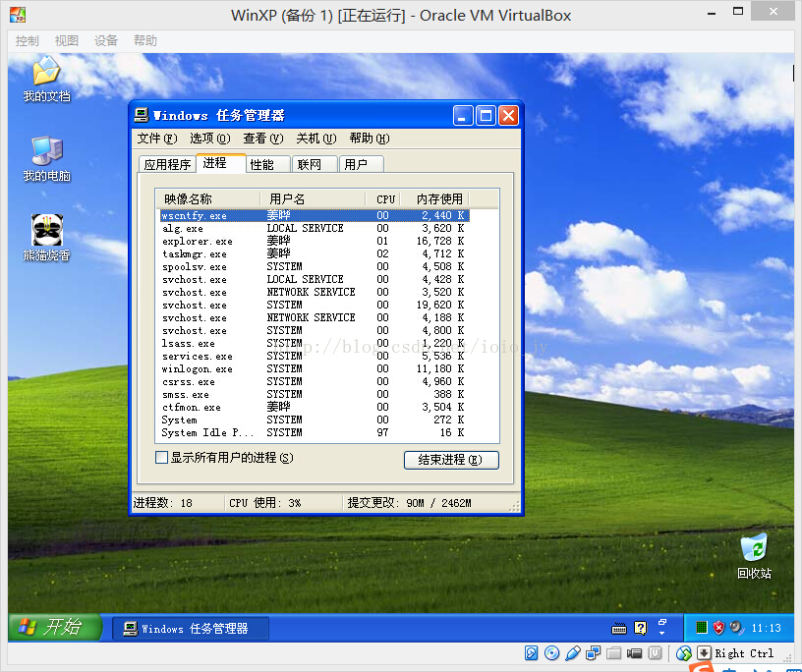Click VirtualBox window title icon
The height and width of the screenshot is (672, 802).
pyautogui.click(x=18, y=15)
